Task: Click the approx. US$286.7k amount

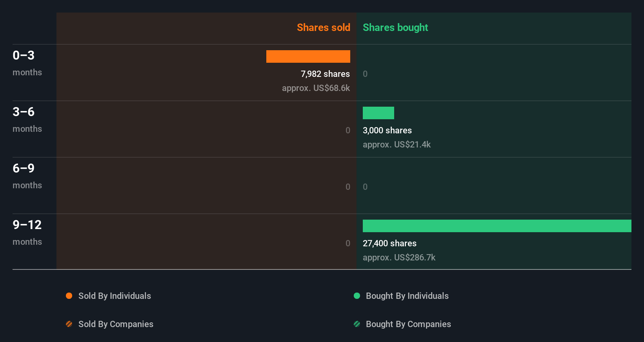Action: (399, 257)
